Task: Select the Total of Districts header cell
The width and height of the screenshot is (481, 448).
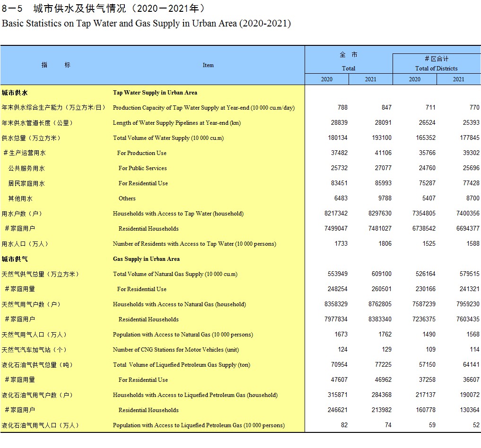Action: [x=437, y=63]
